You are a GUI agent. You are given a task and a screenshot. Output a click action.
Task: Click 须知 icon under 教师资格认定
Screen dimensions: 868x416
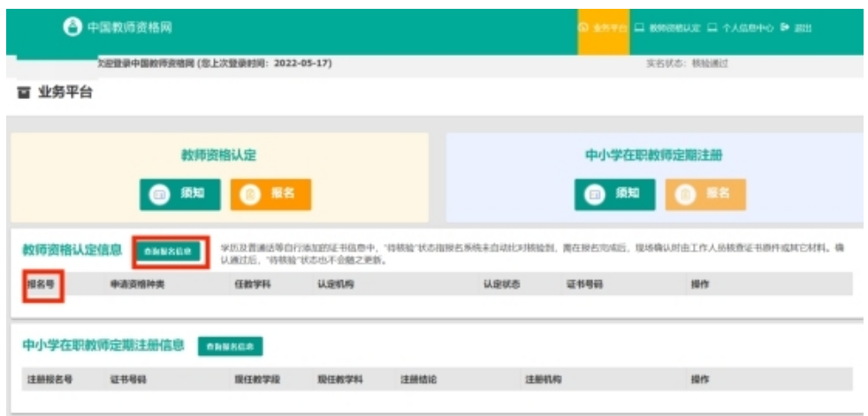(160, 195)
